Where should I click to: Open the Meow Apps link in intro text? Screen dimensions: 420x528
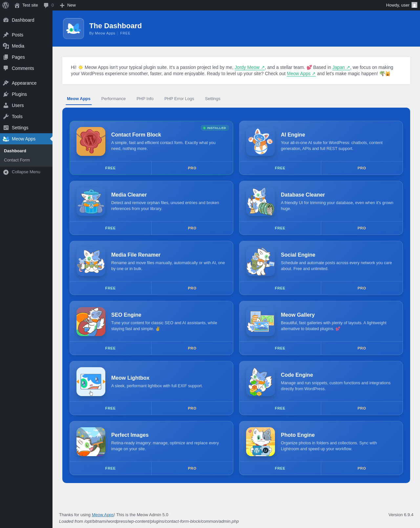point(301,74)
